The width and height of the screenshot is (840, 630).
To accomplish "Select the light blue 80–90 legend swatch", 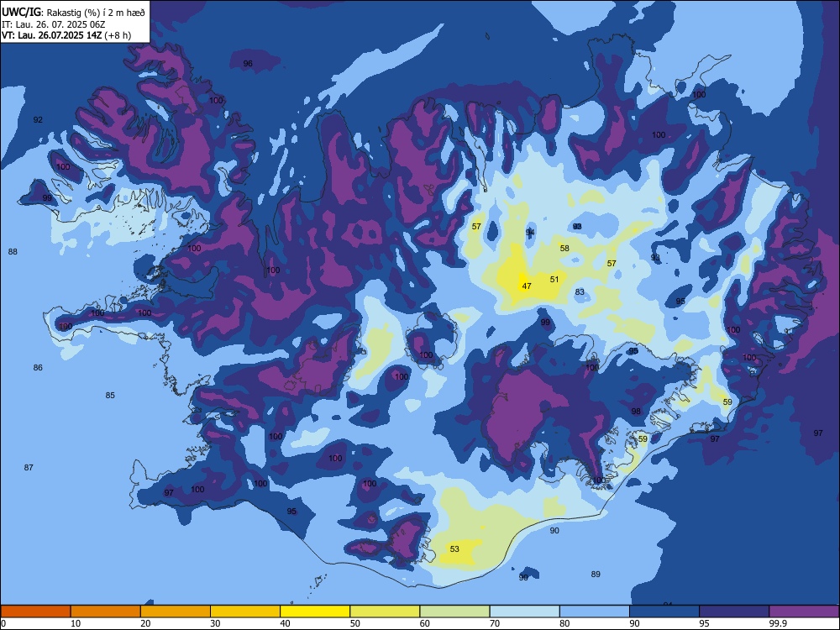I will coord(595,612).
